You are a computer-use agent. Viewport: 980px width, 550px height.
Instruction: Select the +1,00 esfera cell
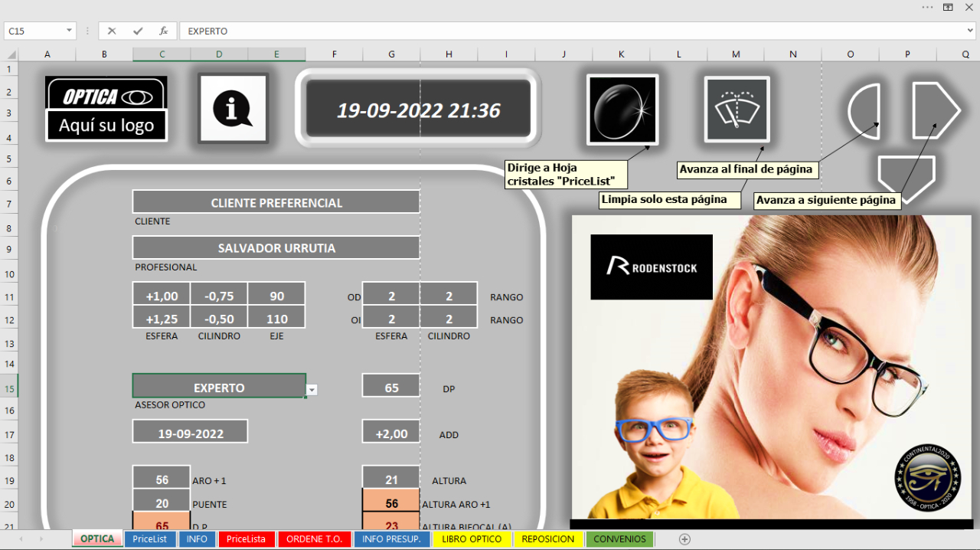[x=162, y=296]
